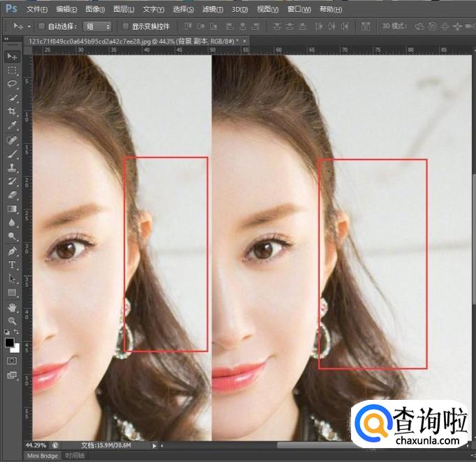Click distribute left edges icon

pyautogui.click(x=318, y=27)
